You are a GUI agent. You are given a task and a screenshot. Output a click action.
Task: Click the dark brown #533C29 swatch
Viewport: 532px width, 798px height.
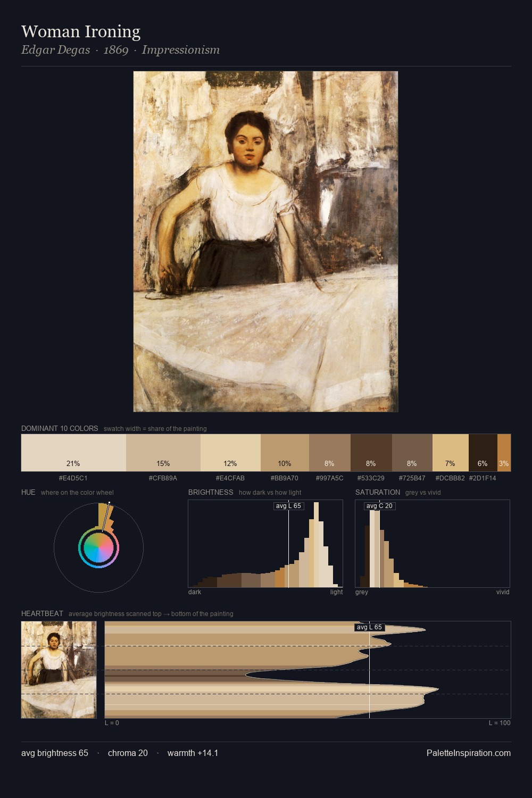tap(371, 453)
